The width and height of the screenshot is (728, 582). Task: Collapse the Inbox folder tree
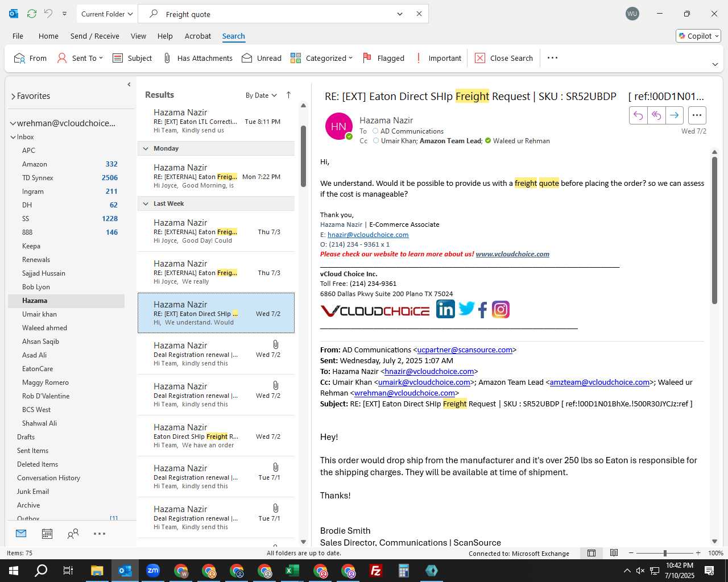click(13, 137)
